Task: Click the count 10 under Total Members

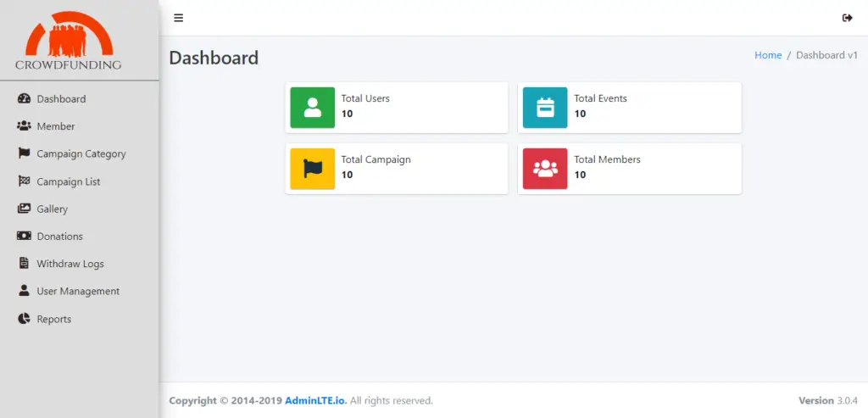Action: coord(580,175)
